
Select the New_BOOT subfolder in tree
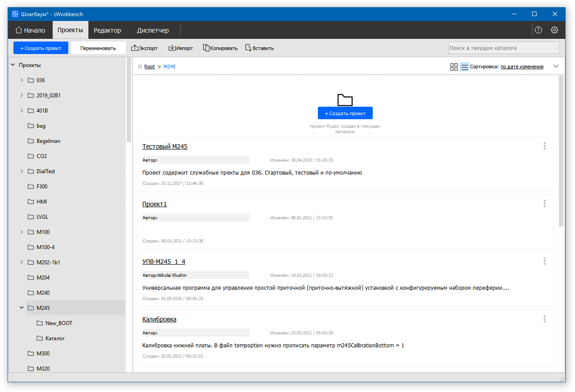[58, 323]
